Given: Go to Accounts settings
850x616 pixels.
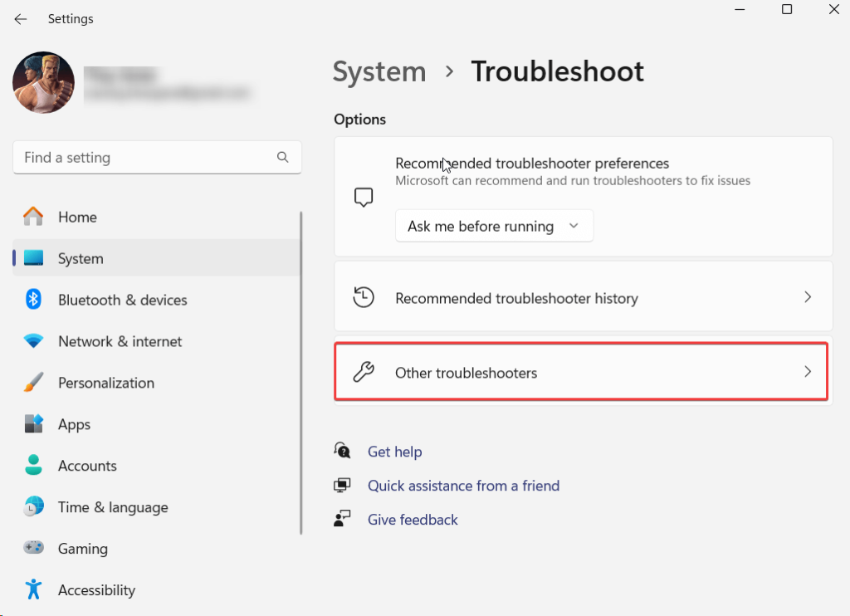Looking at the screenshot, I should pos(87,466).
